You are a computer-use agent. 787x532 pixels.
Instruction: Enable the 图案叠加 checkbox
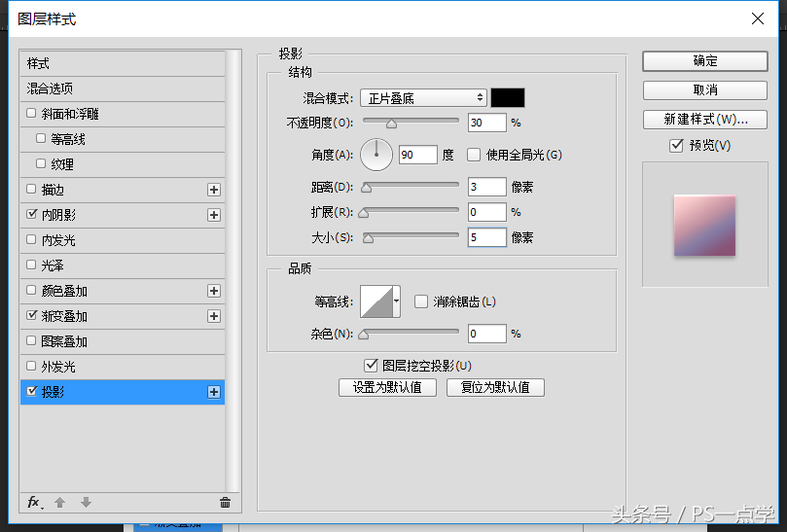[31, 340]
